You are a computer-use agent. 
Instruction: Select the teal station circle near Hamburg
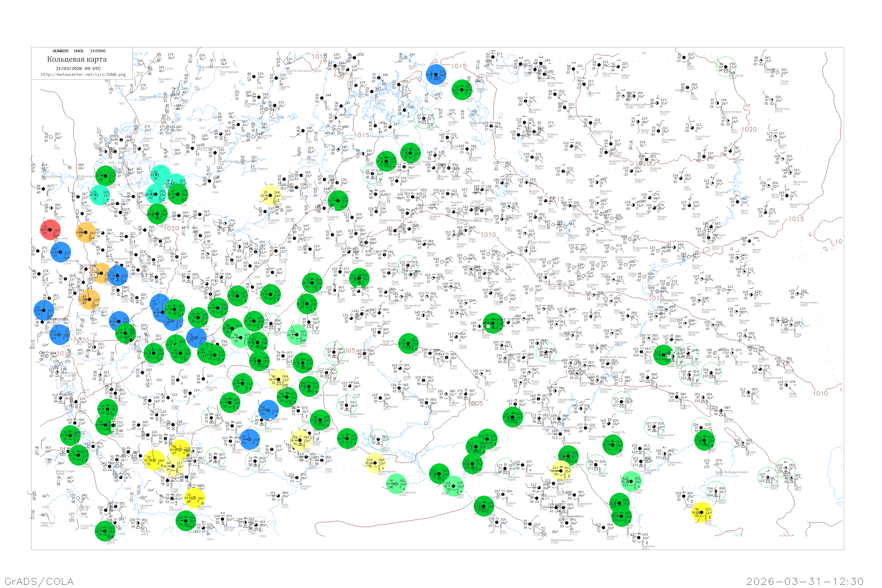[100, 195]
